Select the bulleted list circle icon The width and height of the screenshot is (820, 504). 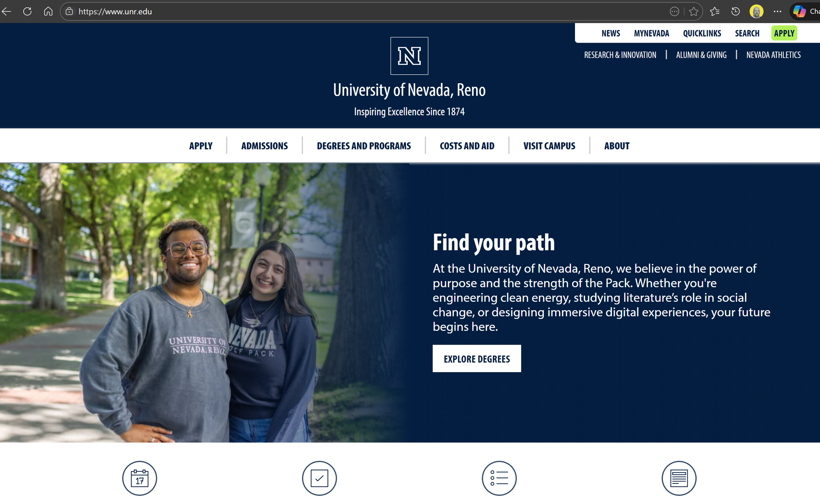499,478
